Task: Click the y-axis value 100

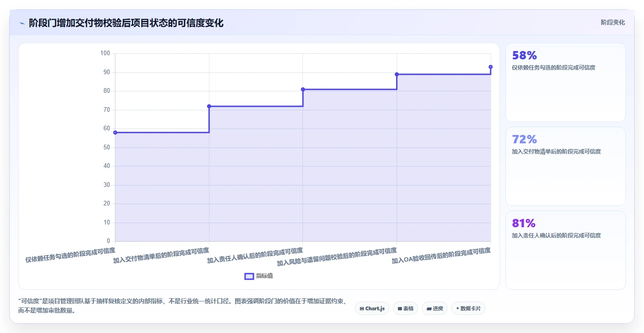Action: click(105, 53)
